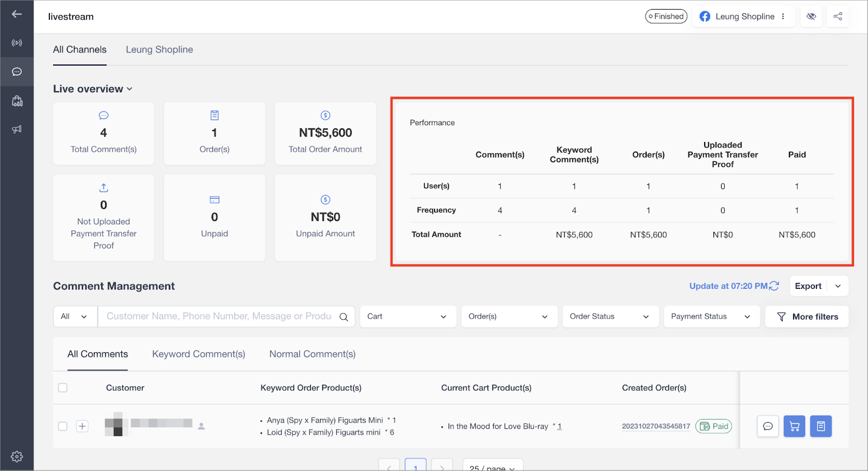Open order link 20231027043545817

(656, 426)
